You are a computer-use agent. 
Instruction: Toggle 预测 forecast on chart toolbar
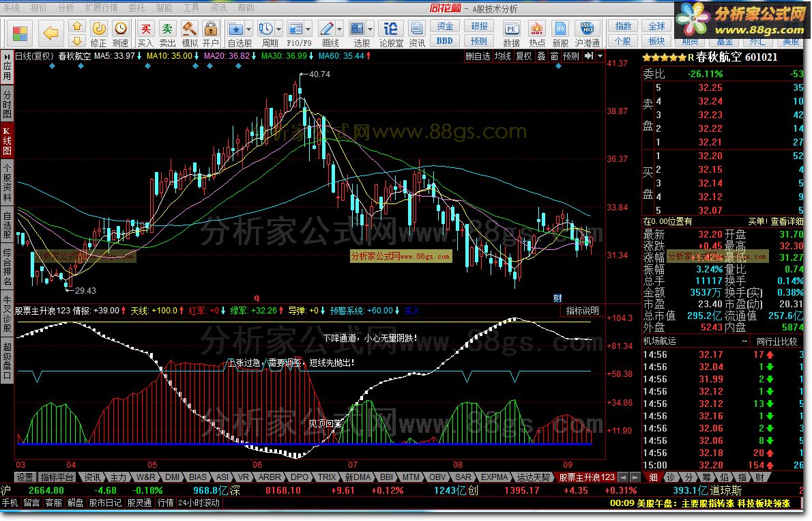[x=570, y=56]
